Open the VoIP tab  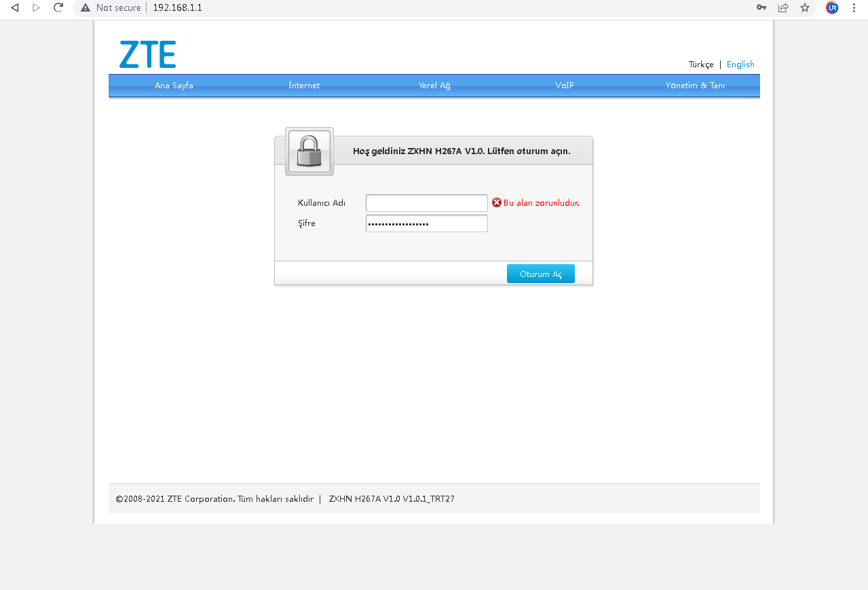[x=565, y=86]
